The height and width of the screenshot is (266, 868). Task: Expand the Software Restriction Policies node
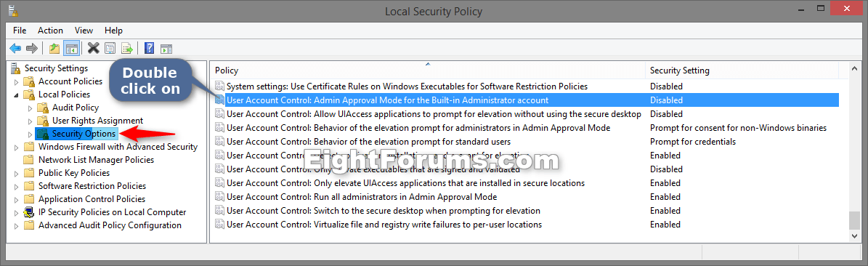click(17, 187)
